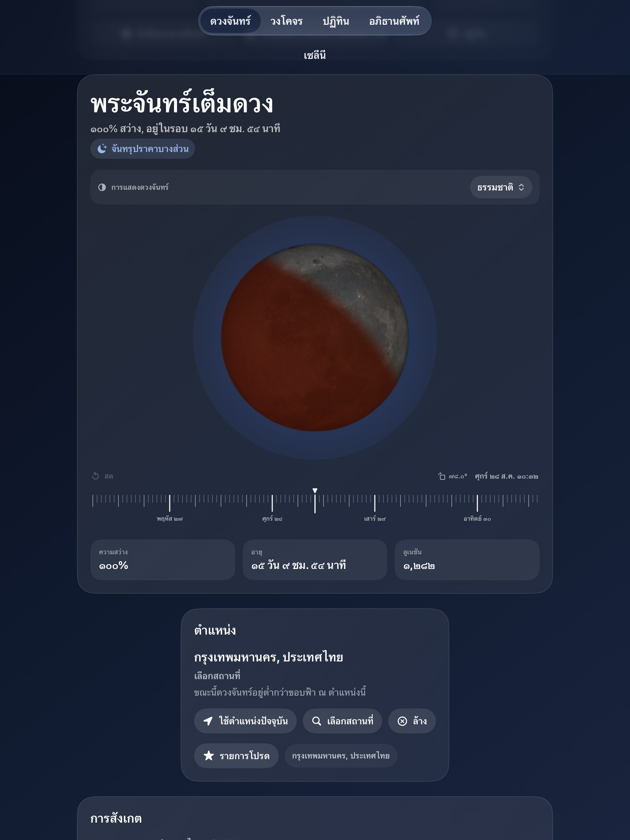Click the ความสว่าง ๑๐๐% stat card

(x=162, y=560)
